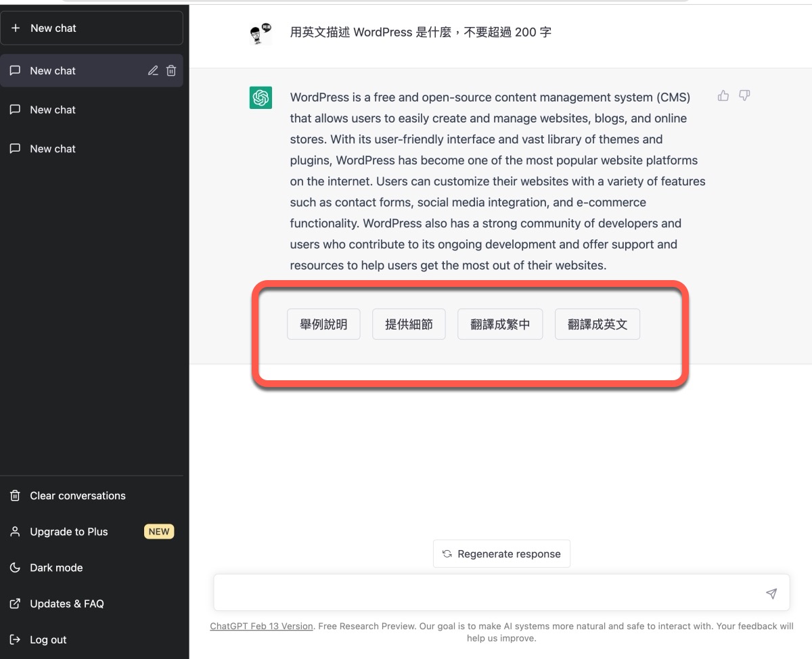Viewport: 812px width, 659px height.
Task: Select Clear conversations
Action: pos(91,496)
